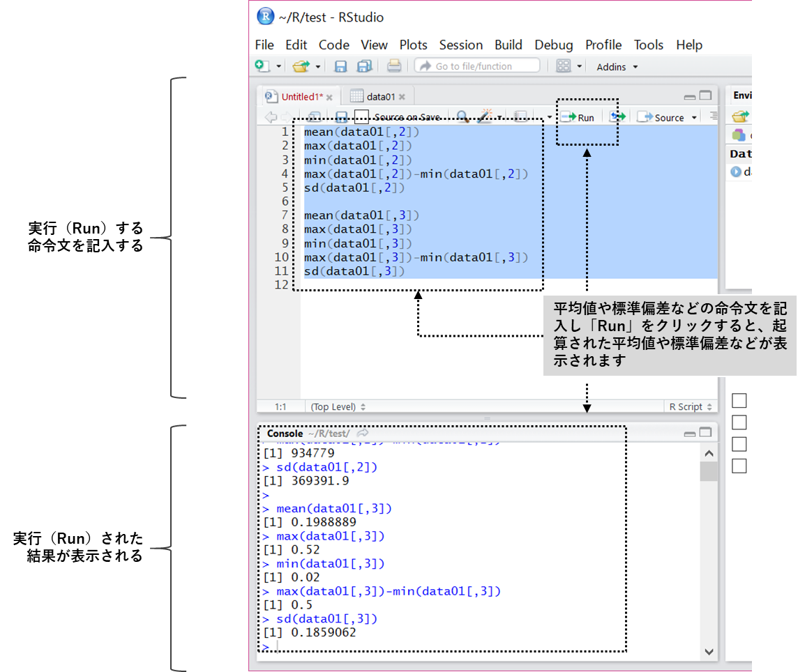Tick the bottommost checkbox in right panel
This screenshot has width=798, height=672.
pyautogui.click(x=739, y=466)
